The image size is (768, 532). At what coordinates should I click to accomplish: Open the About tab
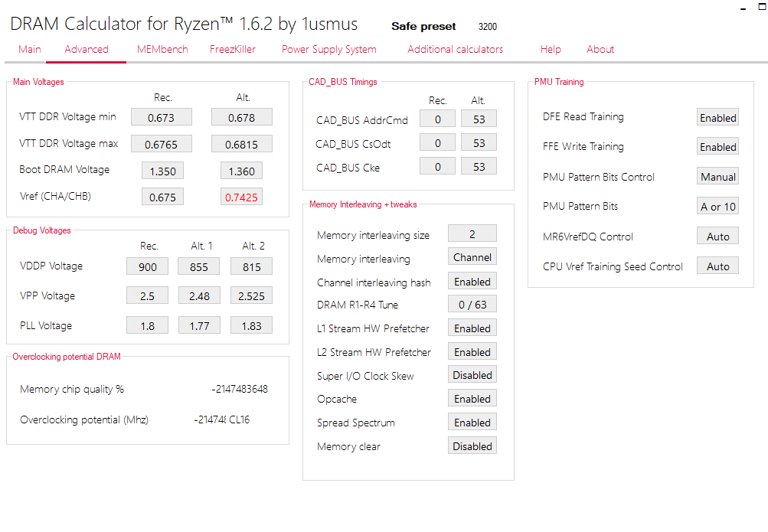[x=600, y=50]
